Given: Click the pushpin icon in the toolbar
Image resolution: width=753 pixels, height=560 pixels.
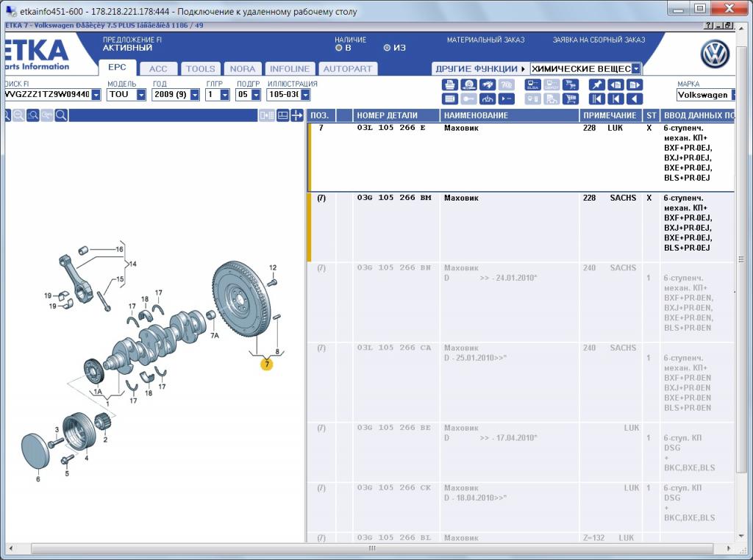Looking at the screenshot, I should [597, 85].
